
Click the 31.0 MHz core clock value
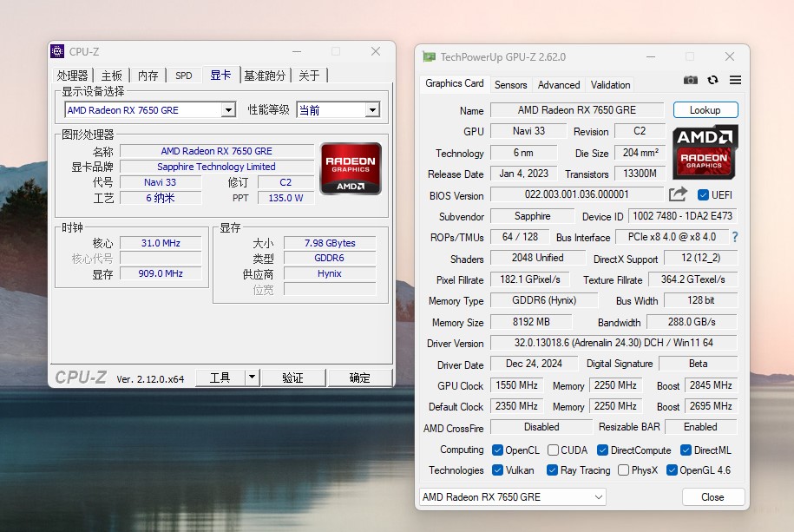(161, 243)
